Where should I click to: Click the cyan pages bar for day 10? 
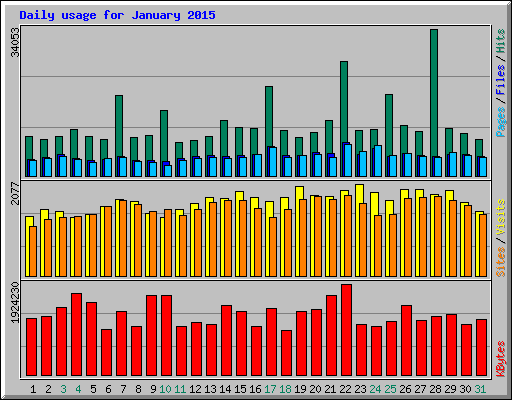pos(168,171)
